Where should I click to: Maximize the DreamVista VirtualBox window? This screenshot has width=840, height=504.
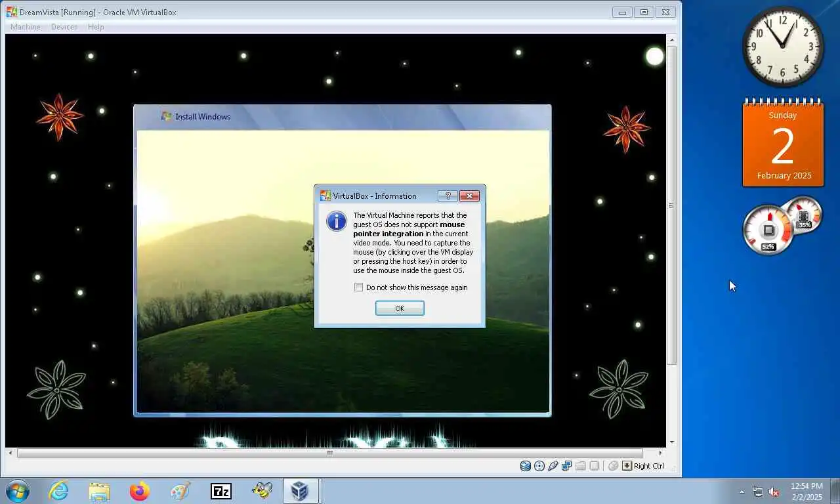tap(644, 12)
